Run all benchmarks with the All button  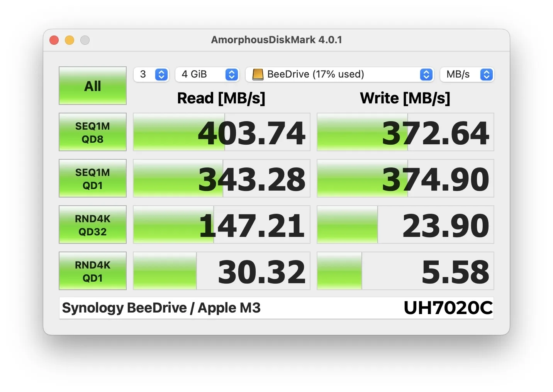(x=93, y=86)
